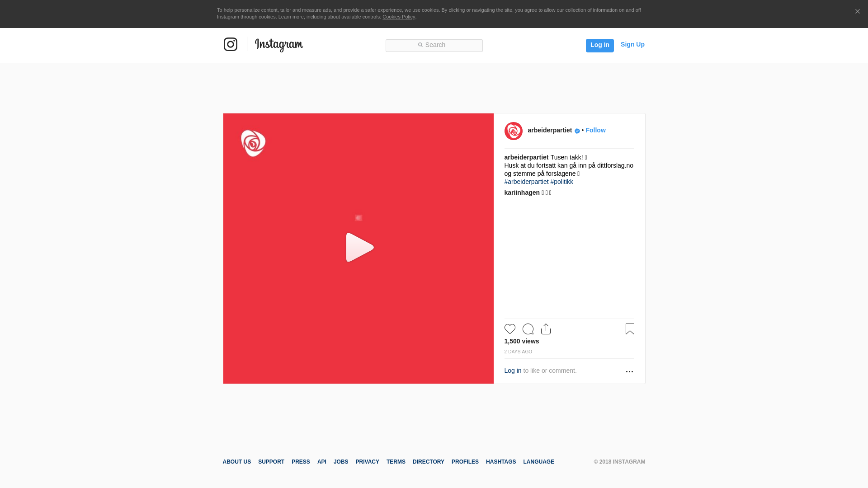
Task: Click the Instagram camera glyph logo
Action: (x=231, y=44)
